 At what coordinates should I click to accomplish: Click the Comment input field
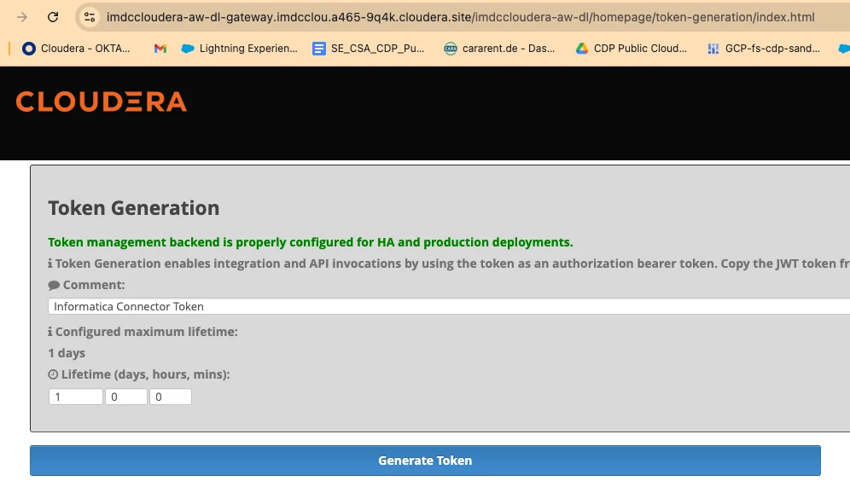click(449, 306)
